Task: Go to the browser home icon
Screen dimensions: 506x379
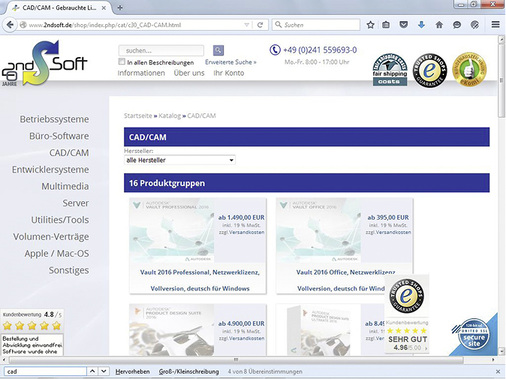Action: [x=439, y=25]
